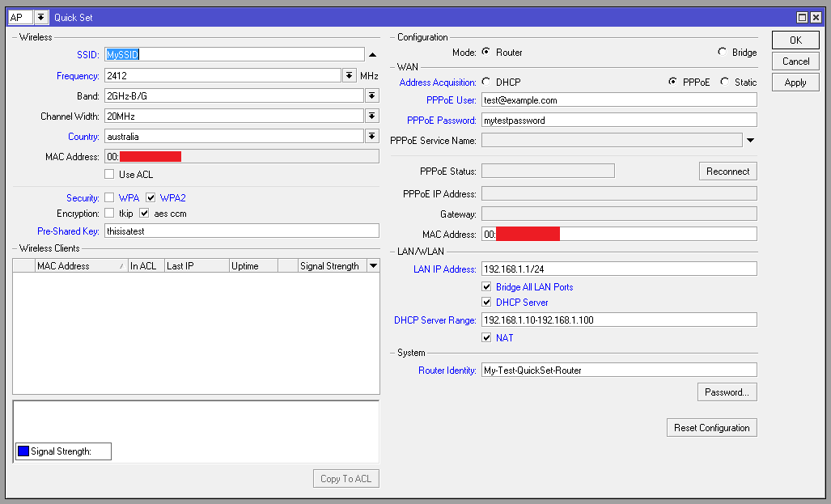Disable the DHCP Server checkbox

coord(486,303)
